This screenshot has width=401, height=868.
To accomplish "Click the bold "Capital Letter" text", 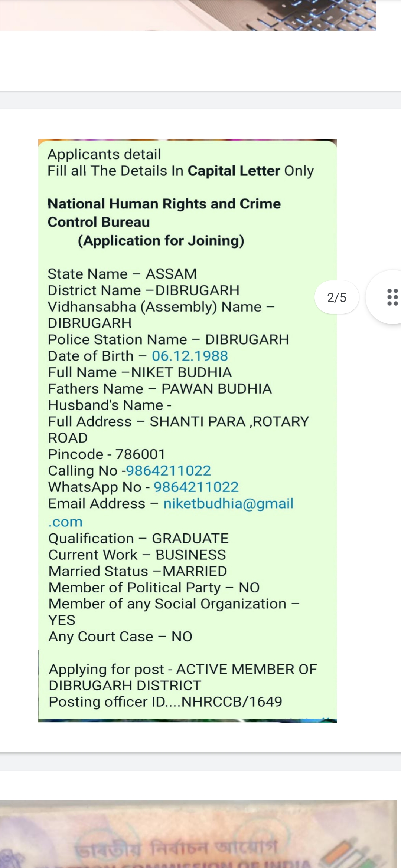I will coord(234,171).
